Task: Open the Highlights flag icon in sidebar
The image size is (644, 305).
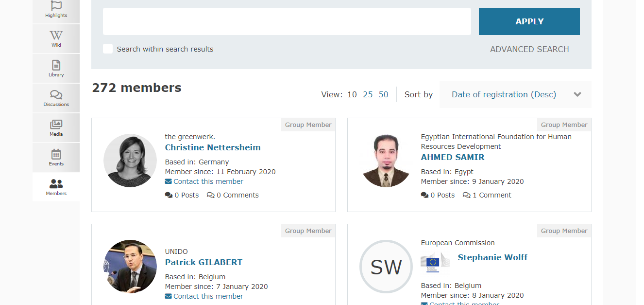Action: coord(56,6)
